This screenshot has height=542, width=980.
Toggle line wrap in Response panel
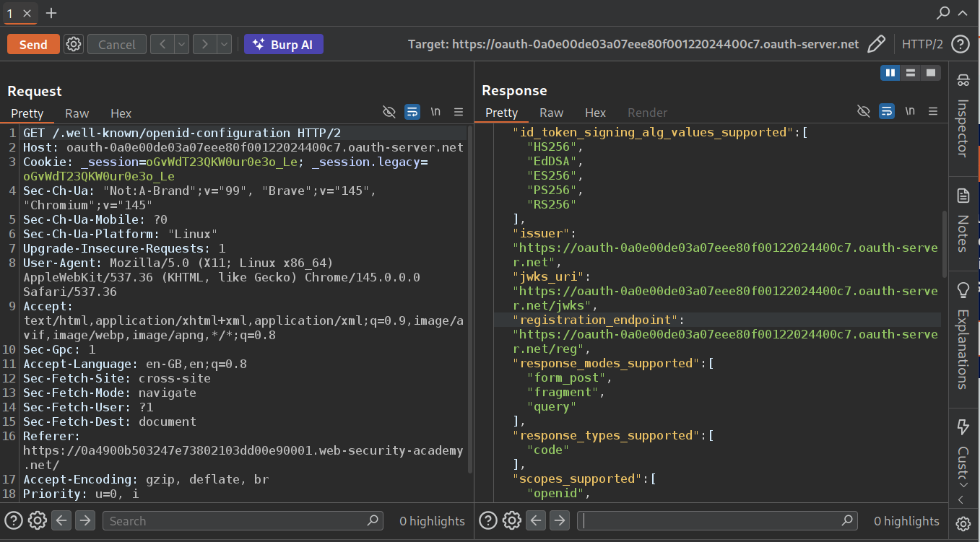tap(886, 111)
